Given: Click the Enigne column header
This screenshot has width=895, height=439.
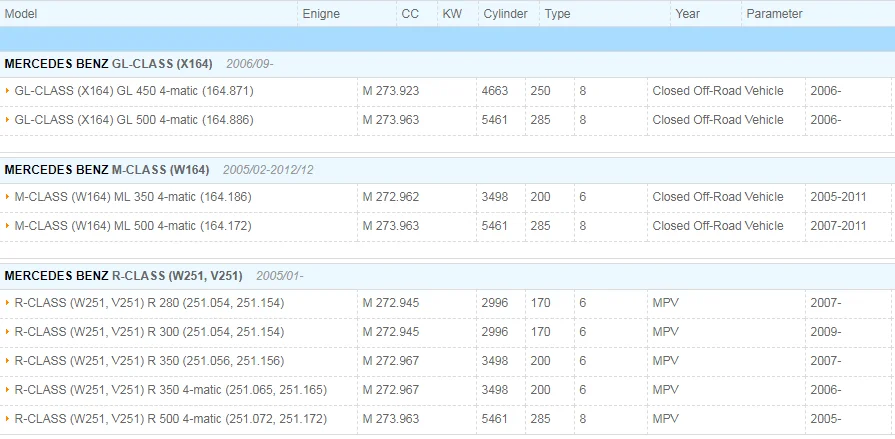Looking at the screenshot, I should pos(321,14).
